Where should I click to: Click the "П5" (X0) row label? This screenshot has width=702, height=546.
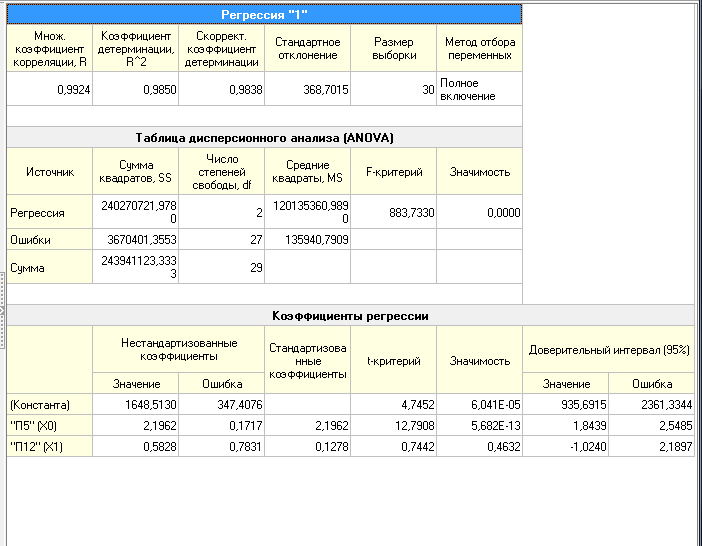[x=50, y=425]
